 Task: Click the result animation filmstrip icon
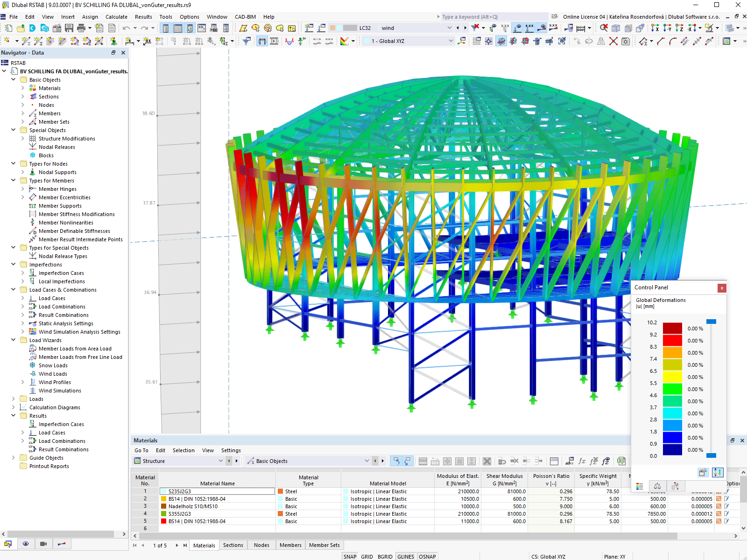click(274, 41)
